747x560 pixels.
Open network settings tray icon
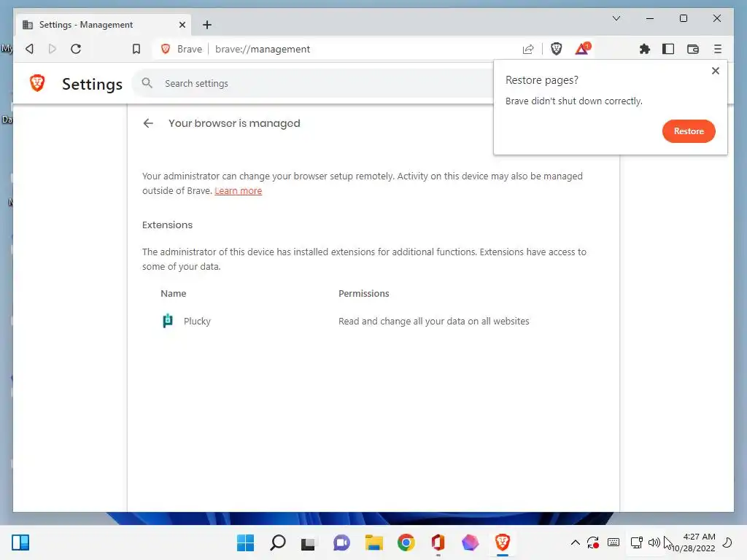click(636, 542)
